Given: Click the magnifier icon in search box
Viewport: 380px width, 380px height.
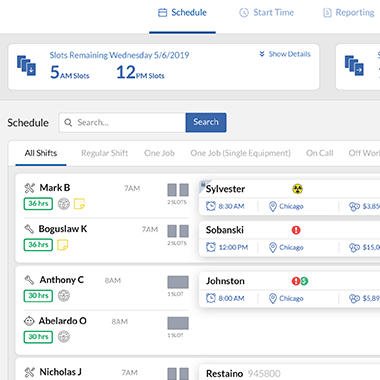Looking at the screenshot, I should 68,122.
